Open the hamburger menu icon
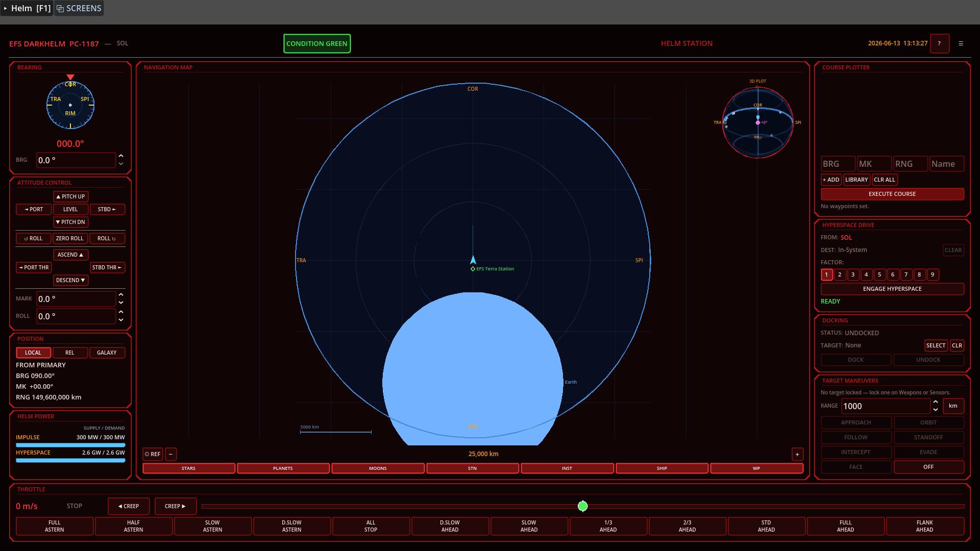The image size is (980, 551). point(961,43)
